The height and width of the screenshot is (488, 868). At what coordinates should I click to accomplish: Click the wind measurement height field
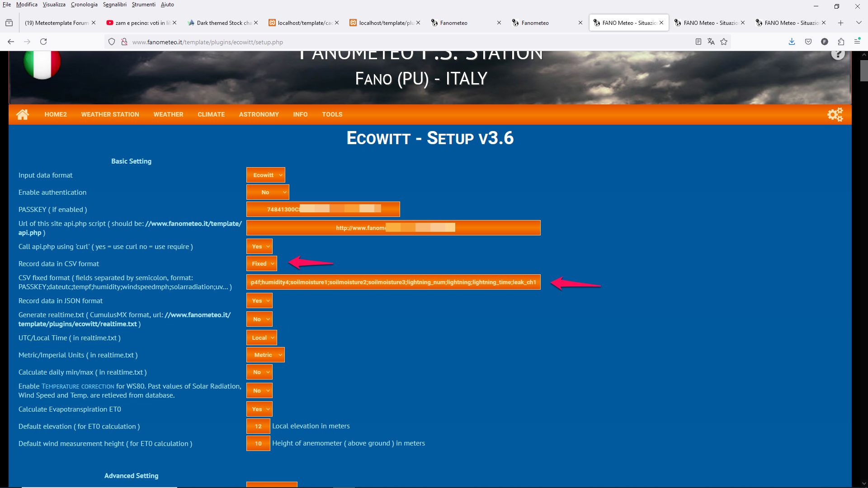coord(258,443)
